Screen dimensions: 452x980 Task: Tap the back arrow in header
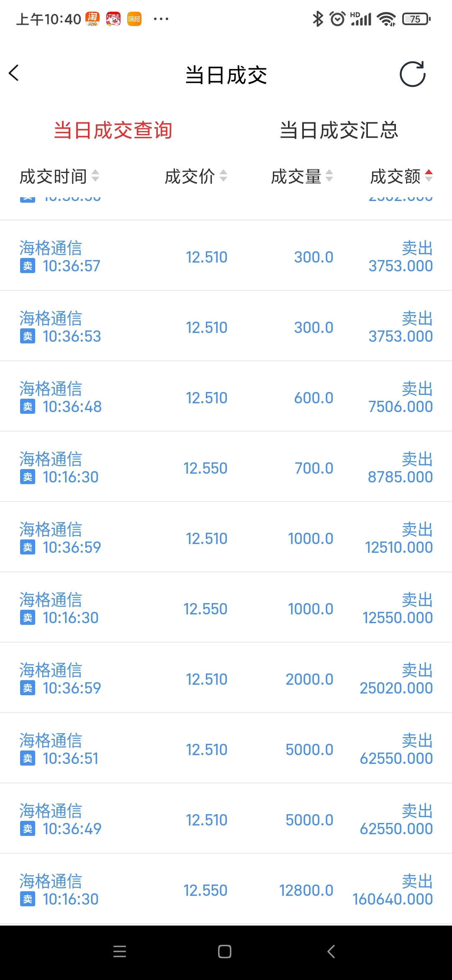pos(14,73)
